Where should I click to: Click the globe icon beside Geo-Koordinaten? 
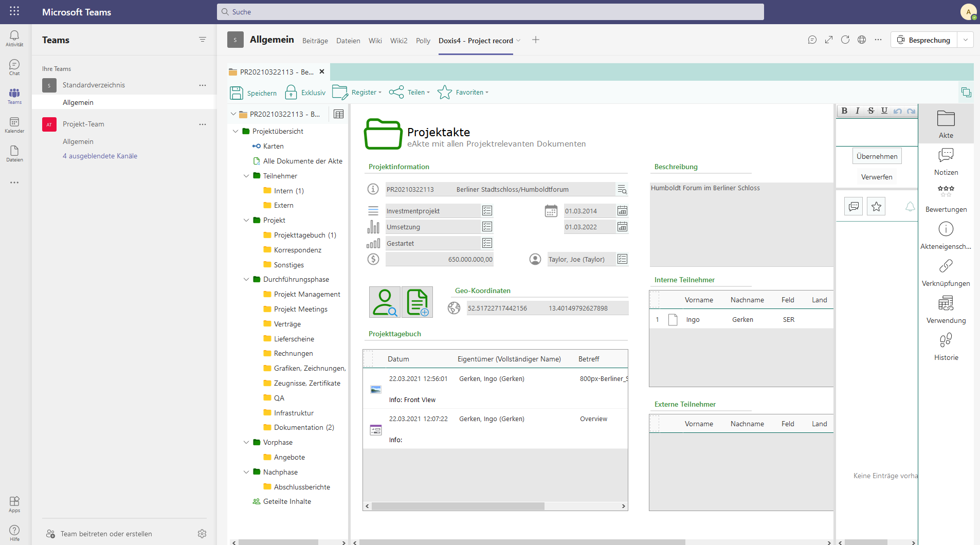[x=454, y=307]
